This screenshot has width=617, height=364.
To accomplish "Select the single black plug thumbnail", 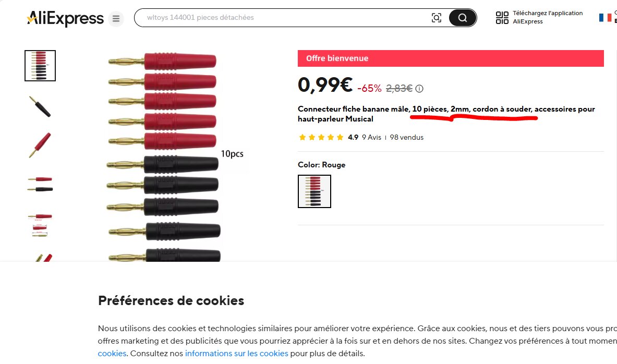I will coord(40,106).
